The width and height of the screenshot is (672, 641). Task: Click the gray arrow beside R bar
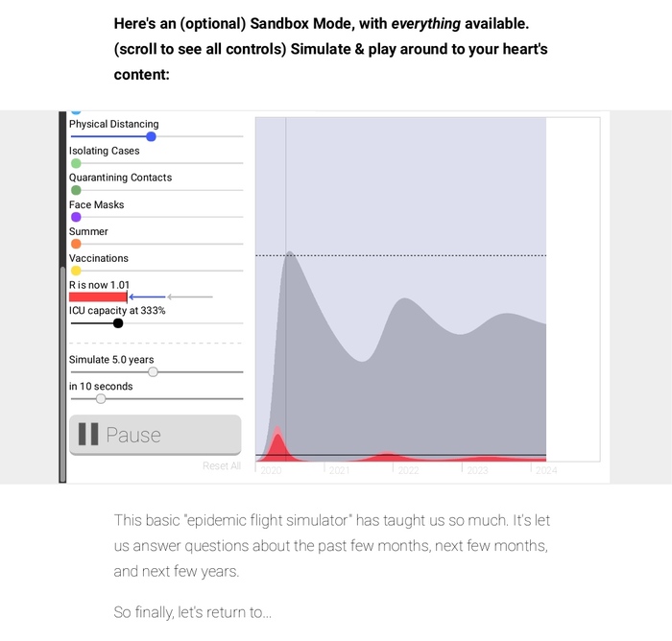pyautogui.click(x=189, y=297)
